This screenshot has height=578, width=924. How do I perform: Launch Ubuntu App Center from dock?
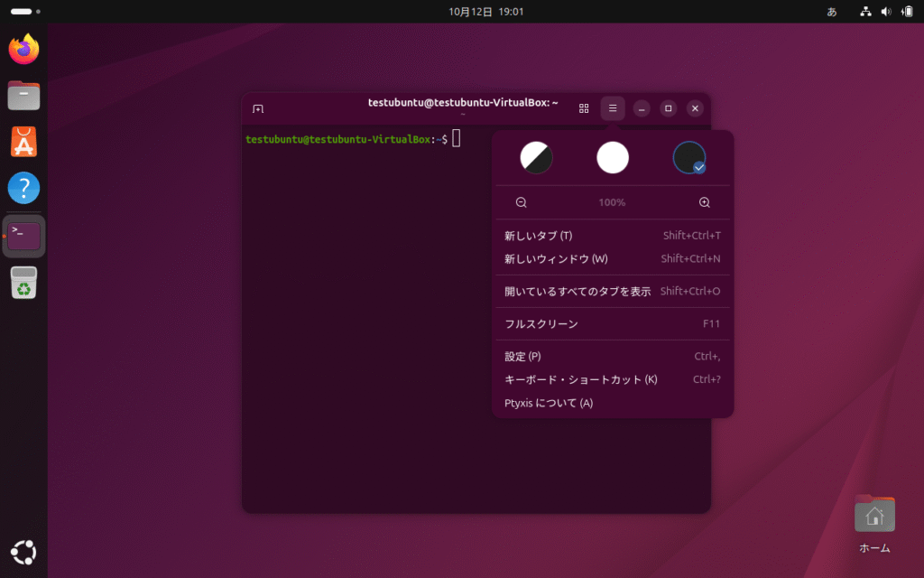[x=24, y=142]
